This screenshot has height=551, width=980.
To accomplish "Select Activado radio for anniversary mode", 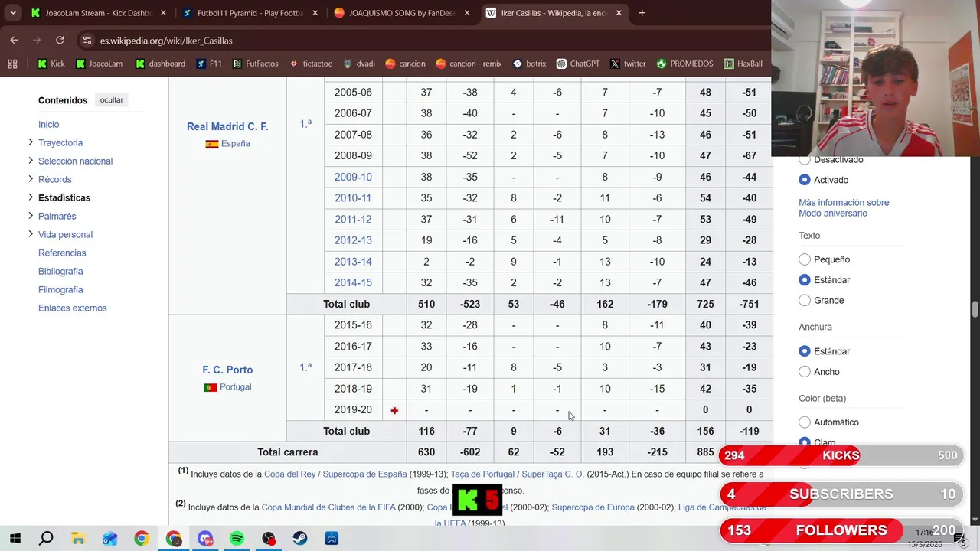I will [x=804, y=180].
